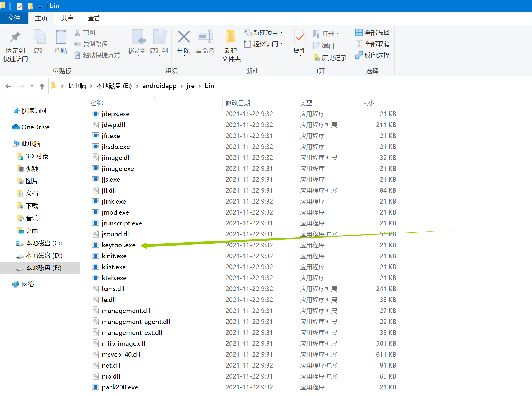Create a New folder (新建文件夹)
532x396 pixels.
pos(231,46)
